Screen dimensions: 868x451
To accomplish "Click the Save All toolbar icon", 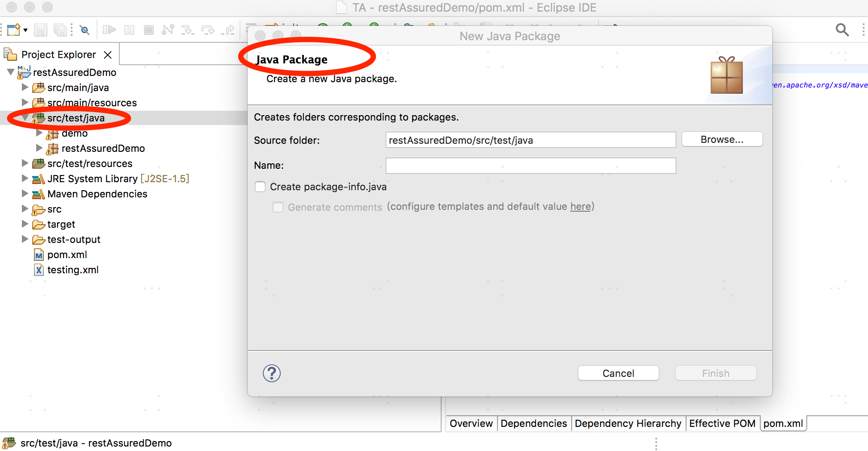I will click(x=60, y=30).
